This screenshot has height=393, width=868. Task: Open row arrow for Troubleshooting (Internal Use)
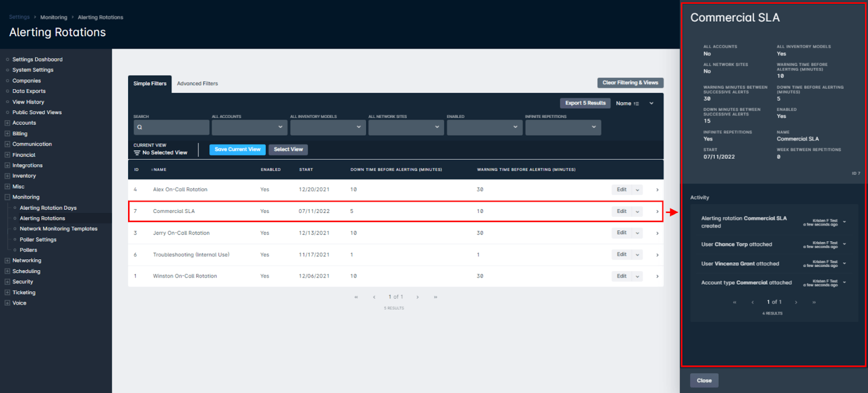(657, 255)
